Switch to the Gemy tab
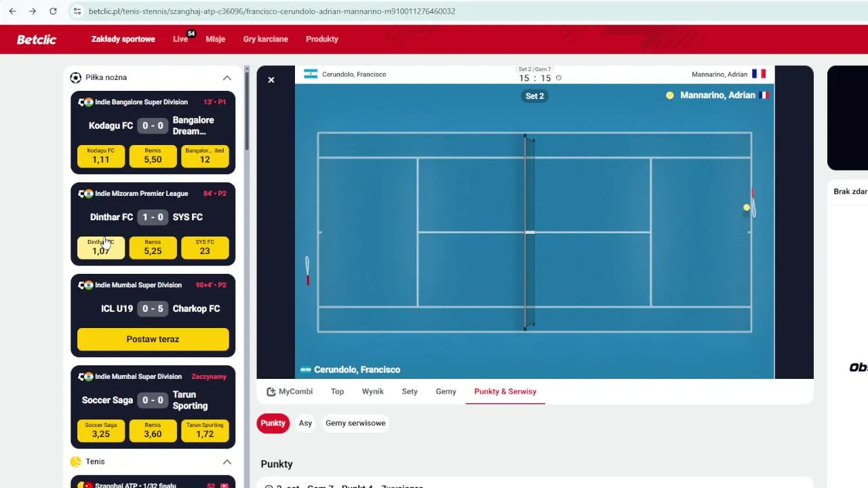Screen dimensions: 868x488 [446, 392]
